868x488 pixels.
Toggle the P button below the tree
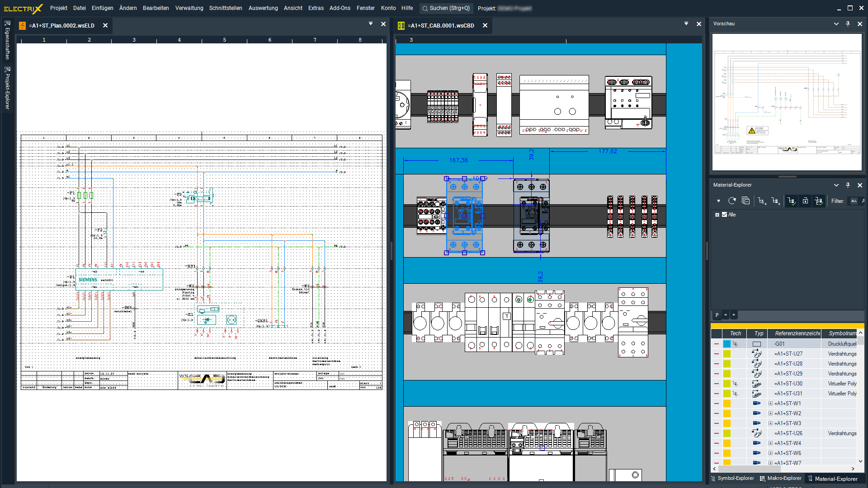pos(717,315)
